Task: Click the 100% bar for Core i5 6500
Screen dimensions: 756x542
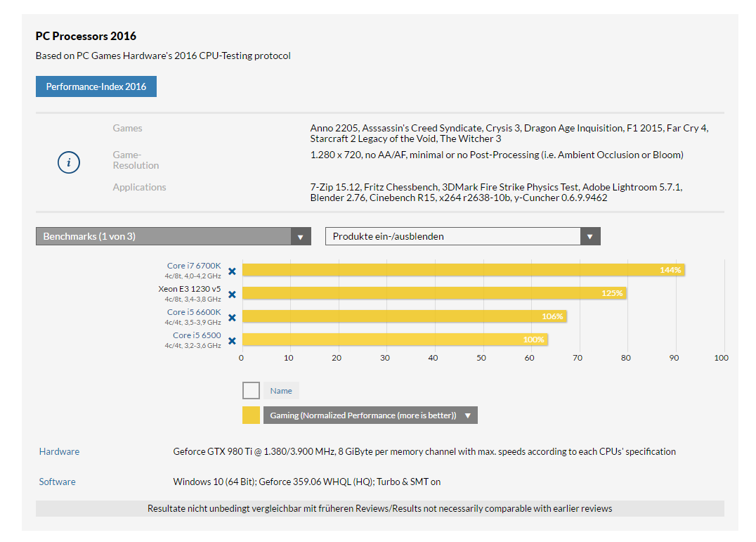Action: pyautogui.click(x=395, y=340)
